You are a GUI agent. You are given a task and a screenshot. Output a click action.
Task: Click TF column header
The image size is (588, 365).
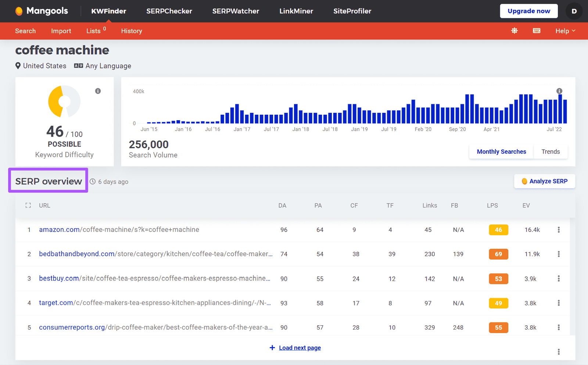point(390,205)
